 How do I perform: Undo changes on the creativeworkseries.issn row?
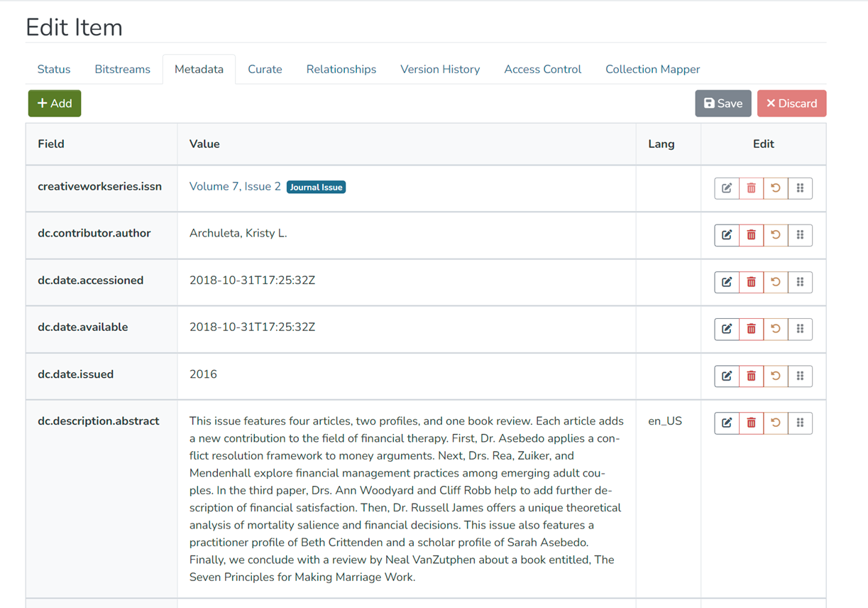(x=775, y=188)
